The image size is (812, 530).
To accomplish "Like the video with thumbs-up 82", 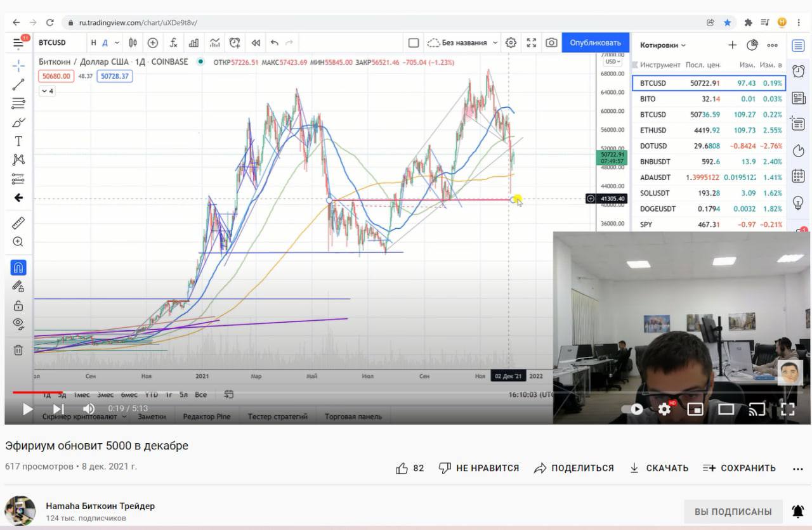I will pyautogui.click(x=410, y=468).
